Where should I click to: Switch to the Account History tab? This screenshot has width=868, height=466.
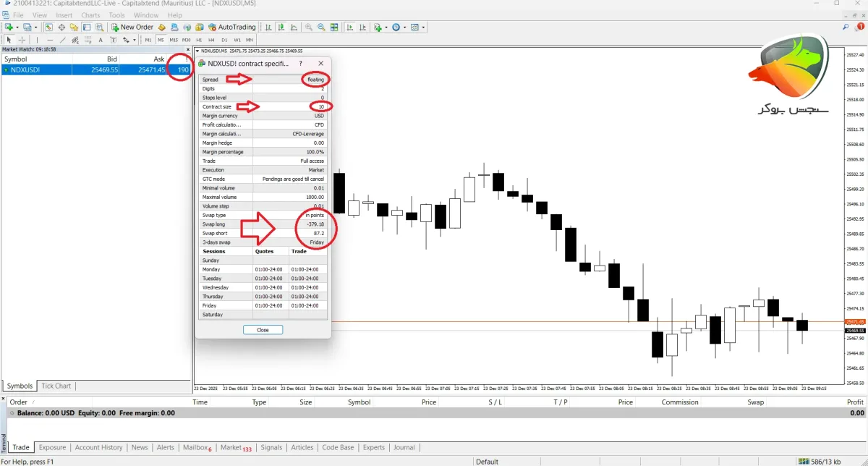click(x=99, y=447)
